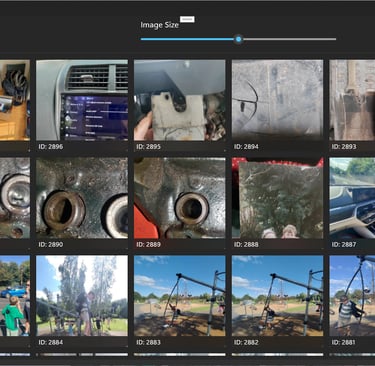This screenshot has width=375, height=366.
Task: Click the "ID: 2887" caption
Action: point(344,244)
